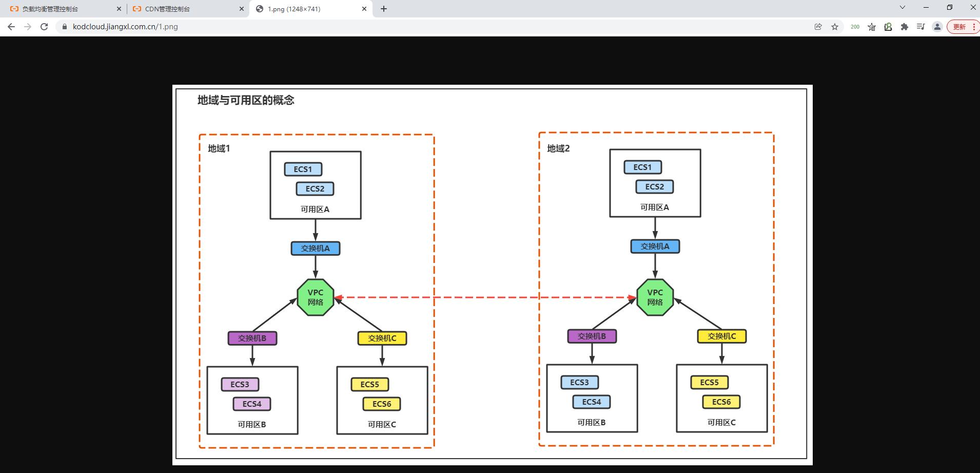Open the Extensions puzzle piece menu
This screenshot has width=980, height=473.
pyautogui.click(x=905, y=27)
